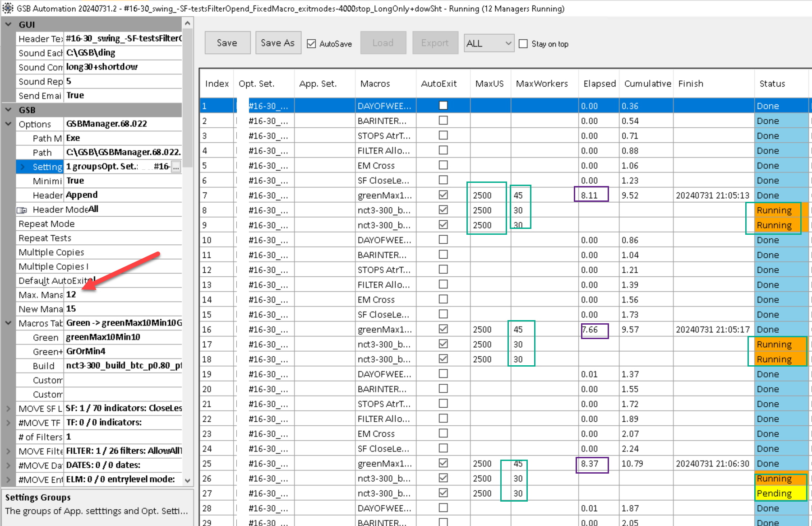
Task: Click the GSB Automation title bar icon
Action: [8, 8]
